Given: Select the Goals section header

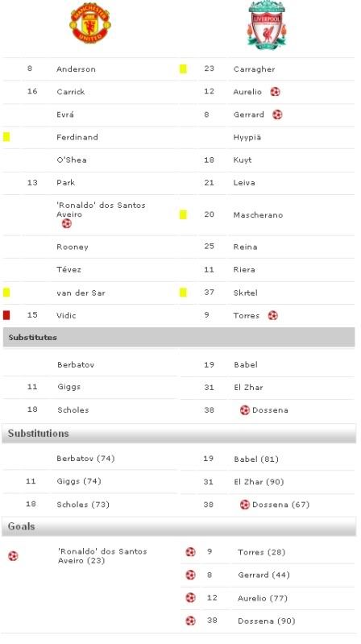Looking at the screenshot, I should 179,526.
